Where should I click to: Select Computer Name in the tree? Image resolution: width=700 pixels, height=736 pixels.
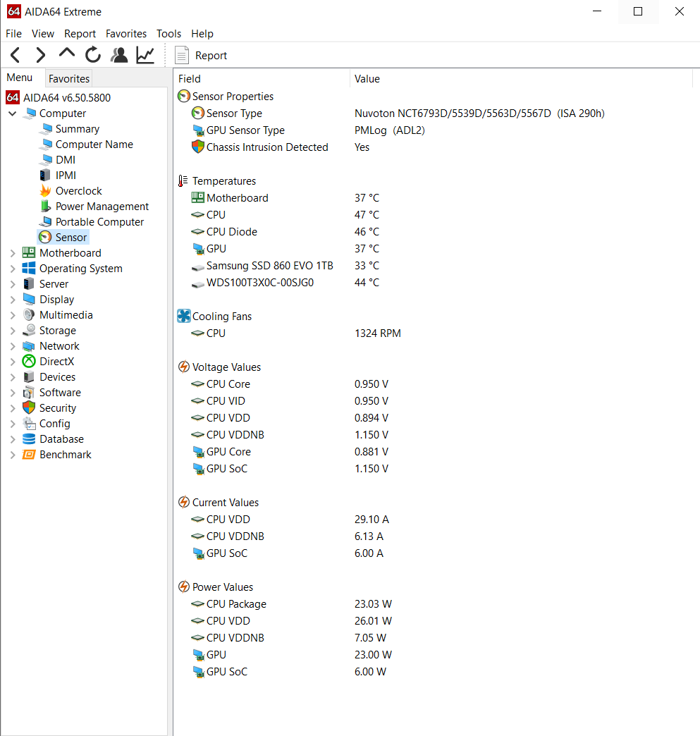94,144
